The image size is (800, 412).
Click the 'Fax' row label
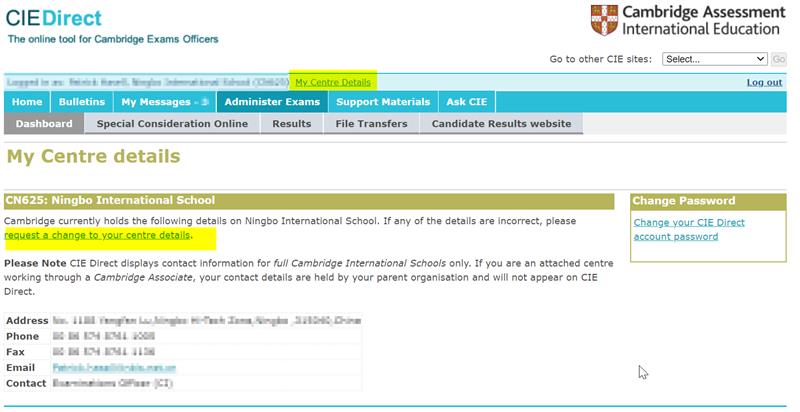[15, 352]
